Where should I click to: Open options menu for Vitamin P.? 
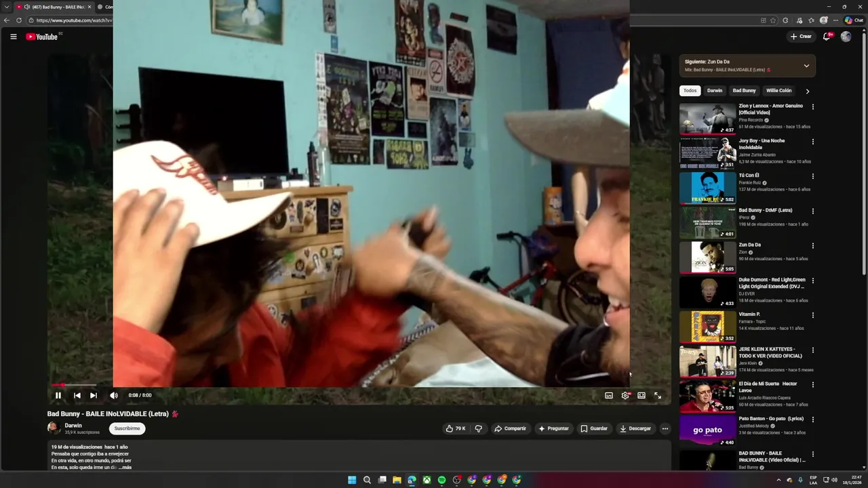813,315
